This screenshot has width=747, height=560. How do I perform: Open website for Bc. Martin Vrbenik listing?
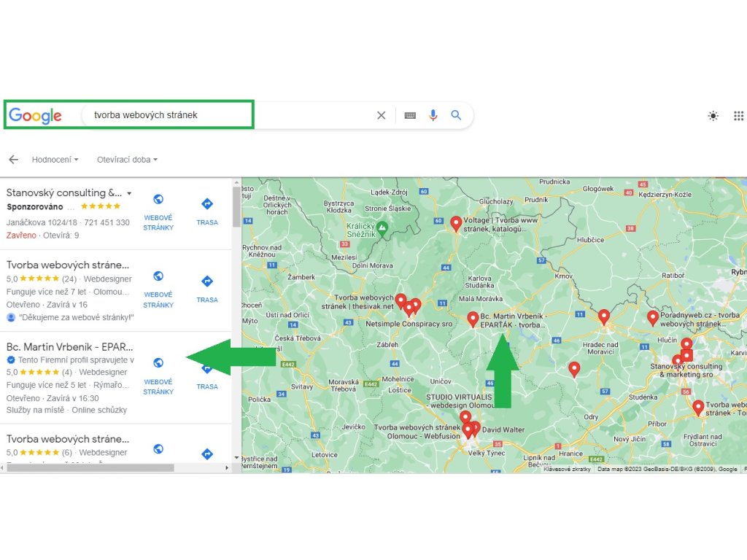pyautogui.click(x=158, y=363)
